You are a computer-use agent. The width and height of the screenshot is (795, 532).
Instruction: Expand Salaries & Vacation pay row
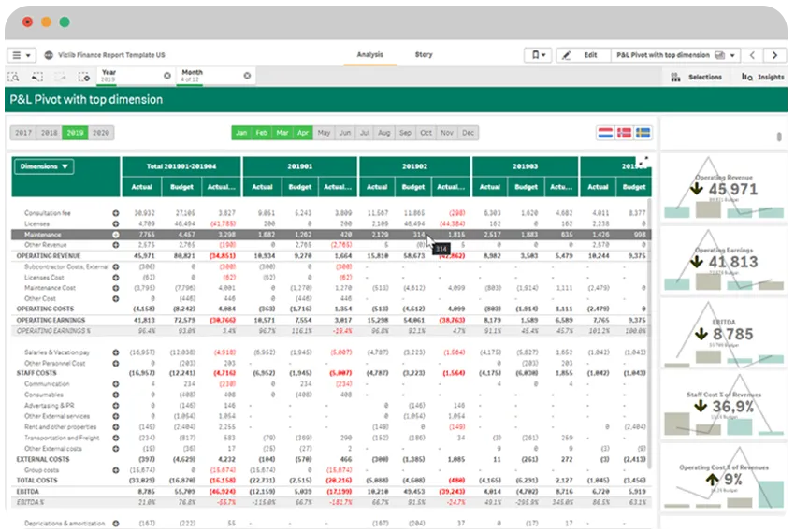[116, 353]
